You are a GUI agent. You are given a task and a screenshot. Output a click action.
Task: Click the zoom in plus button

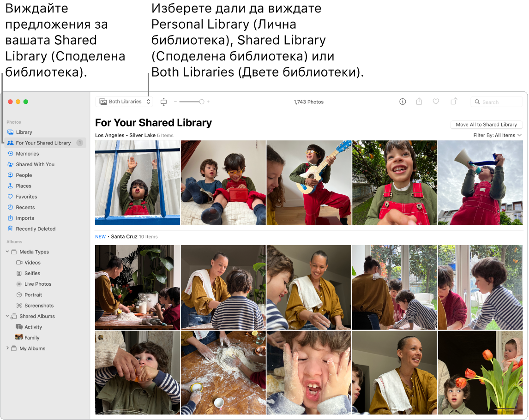pyautogui.click(x=208, y=102)
